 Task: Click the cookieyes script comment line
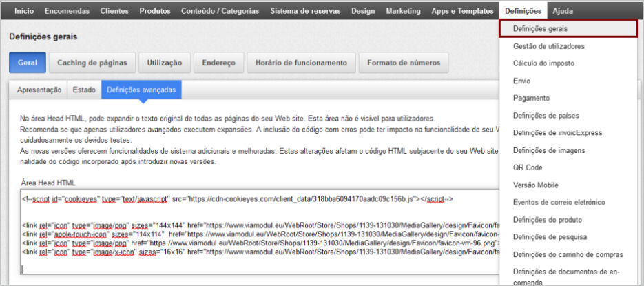pyautogui.click(x=238, y=199)
